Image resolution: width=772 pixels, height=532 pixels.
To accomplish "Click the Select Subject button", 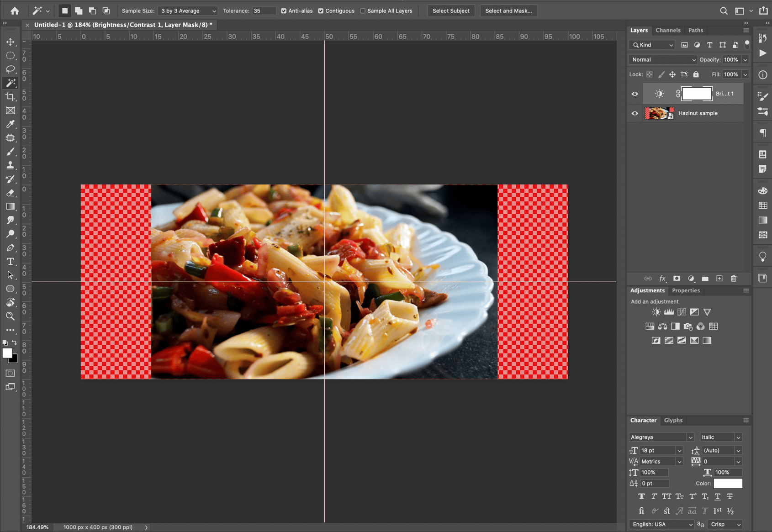I will point(451,11).
